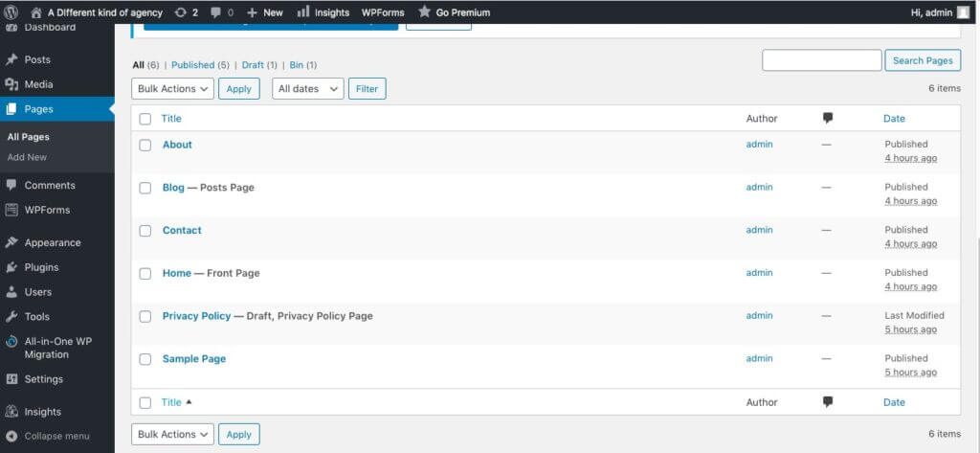Click the Users person icon
The height and width of the screenshot is (453, 980).
coord(11,291)
